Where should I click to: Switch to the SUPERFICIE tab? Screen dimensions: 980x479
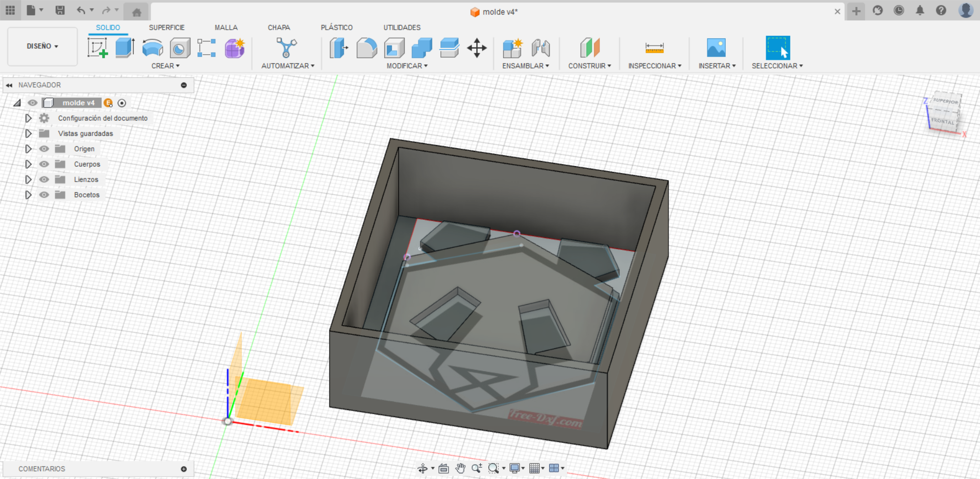tap(167, 28)
